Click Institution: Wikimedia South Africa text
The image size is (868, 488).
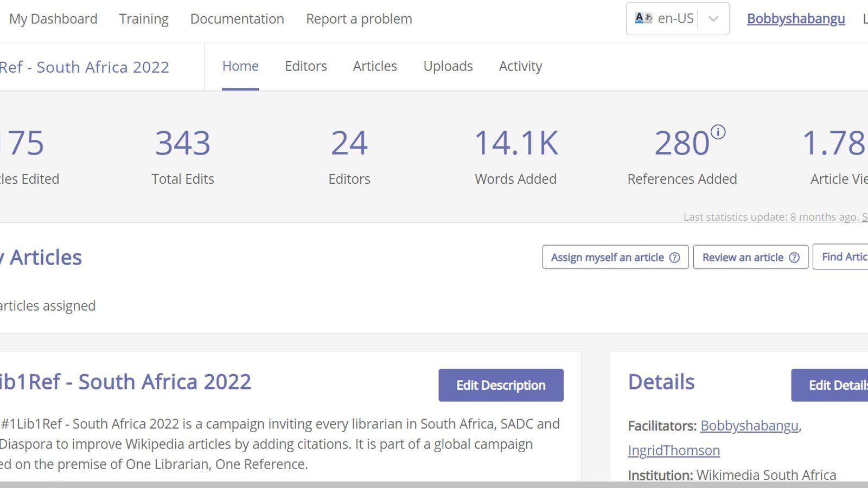click(x=732, y=476)
